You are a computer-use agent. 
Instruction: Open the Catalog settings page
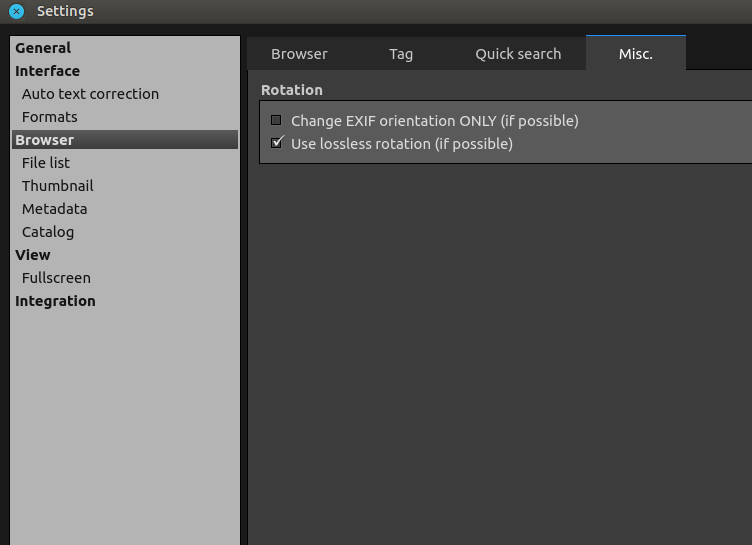tap(48, 232)
